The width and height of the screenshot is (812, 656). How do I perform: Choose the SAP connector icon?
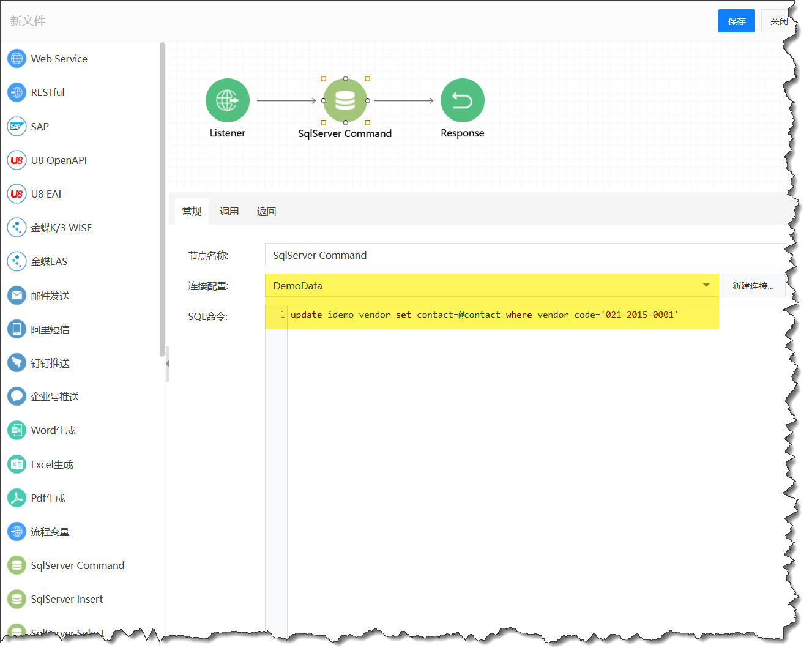17,127
